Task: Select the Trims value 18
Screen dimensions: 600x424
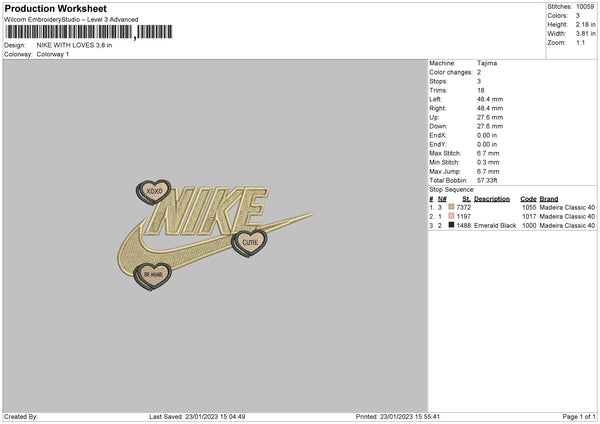Action: coord(481,90)
